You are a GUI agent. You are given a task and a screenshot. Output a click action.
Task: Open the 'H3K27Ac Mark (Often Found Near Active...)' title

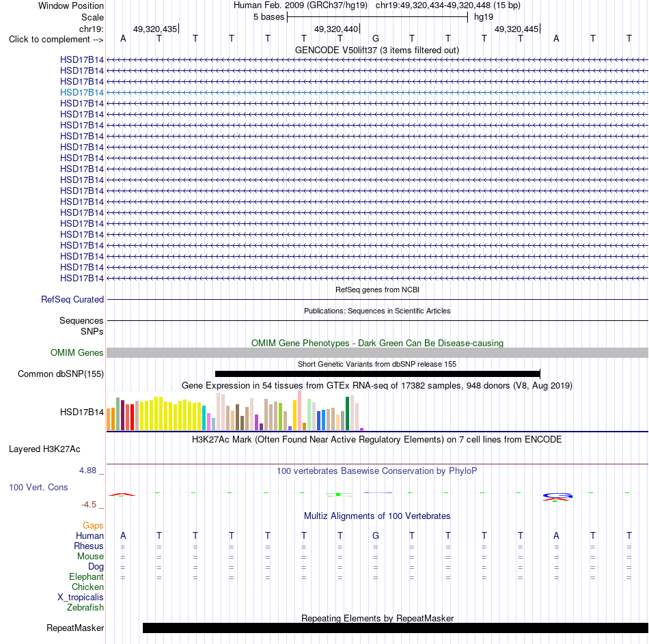click(x=376, y=440)
